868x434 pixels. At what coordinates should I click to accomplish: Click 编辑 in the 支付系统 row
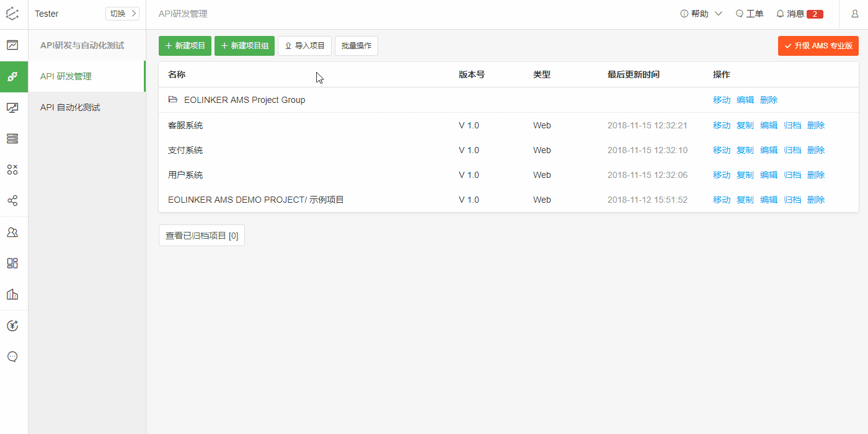pyautogui.click(x=769, y=150)
